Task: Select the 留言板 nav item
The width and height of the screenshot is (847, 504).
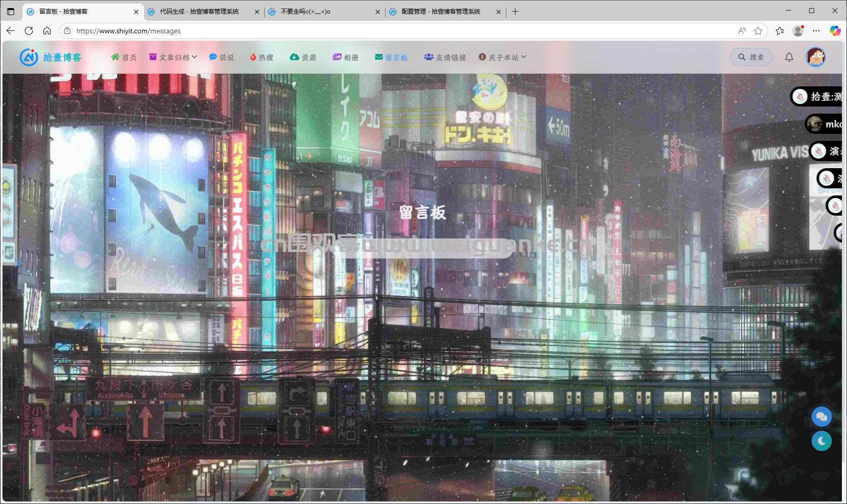Action: point(391,57)
